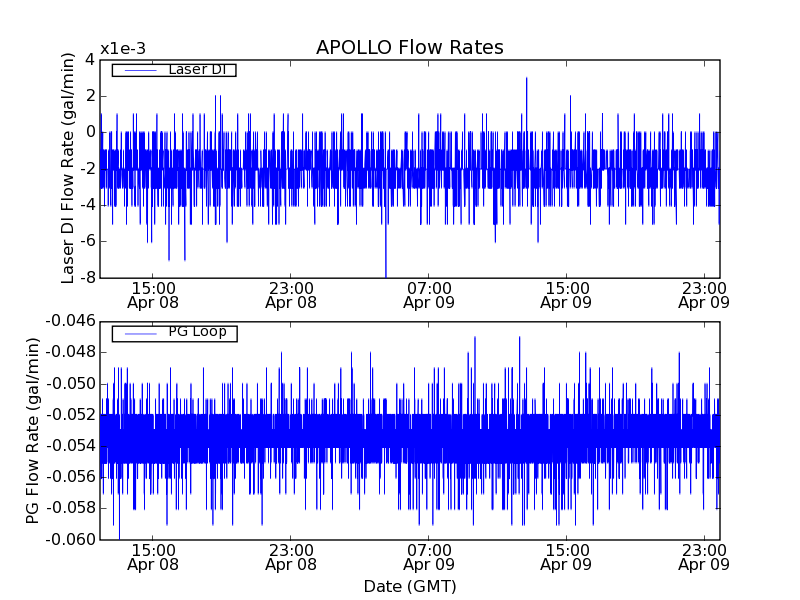The image size is (800, 600).
Task: Click y-tick "-8" on Laser DI plot
Action: 88,277
